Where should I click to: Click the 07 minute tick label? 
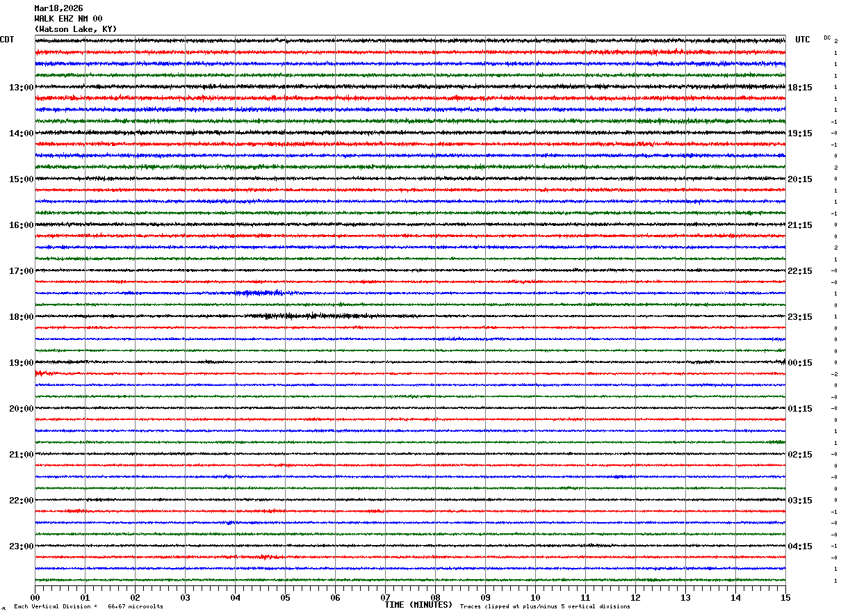[x=385, y=598]
